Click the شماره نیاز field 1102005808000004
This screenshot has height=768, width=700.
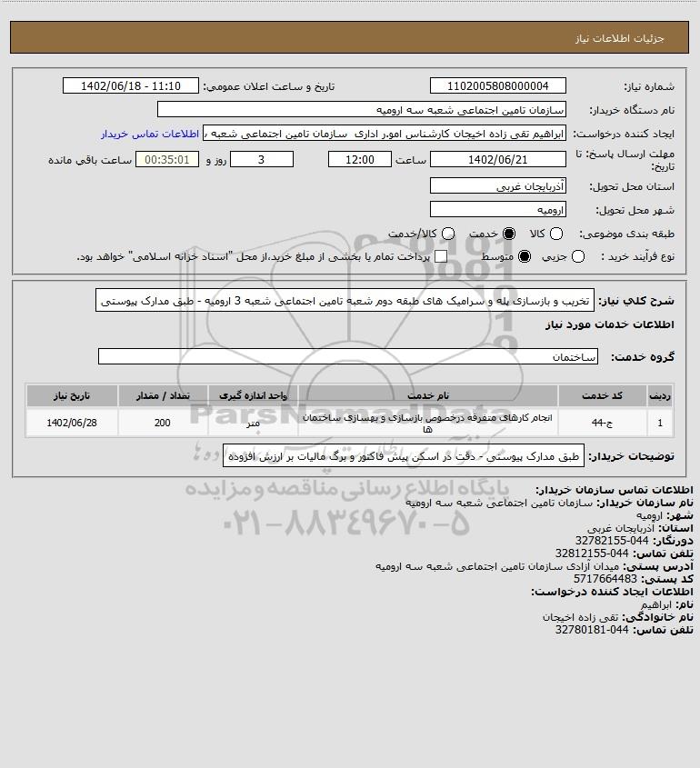pyautogui.click(x=497, y=86)
